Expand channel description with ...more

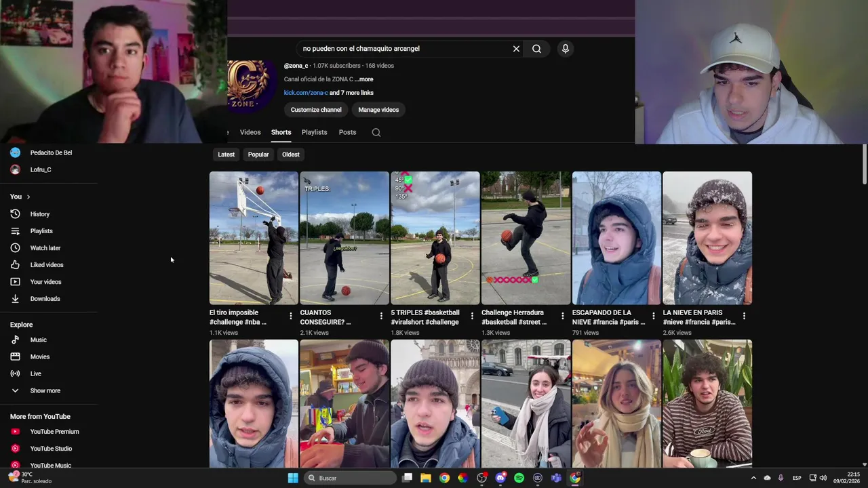[x=363, y=79]
